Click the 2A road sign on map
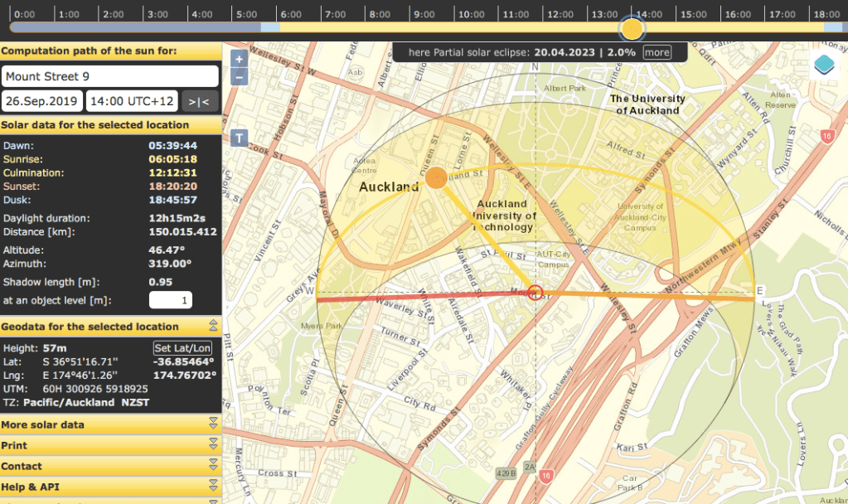Viewport: 848px width, 504px height. tap(530, 468)
